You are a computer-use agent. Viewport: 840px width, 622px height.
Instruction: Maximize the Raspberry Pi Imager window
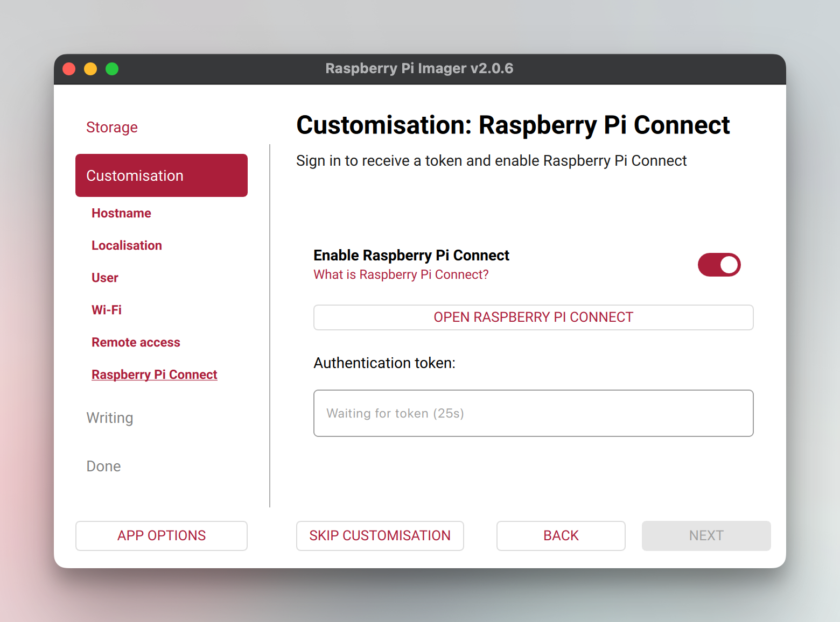pyautogui.click(x=112, y=69)
